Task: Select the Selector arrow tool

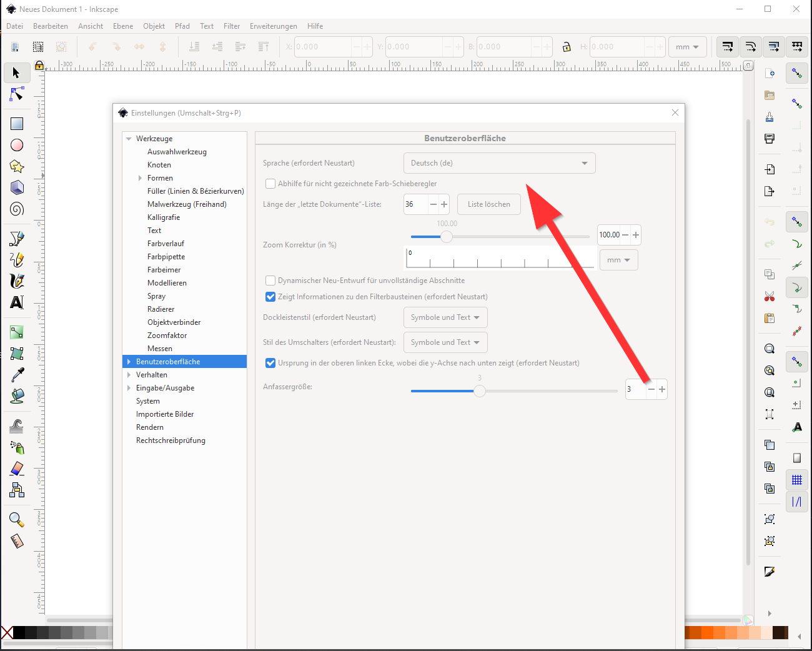Action: (16, 73)
